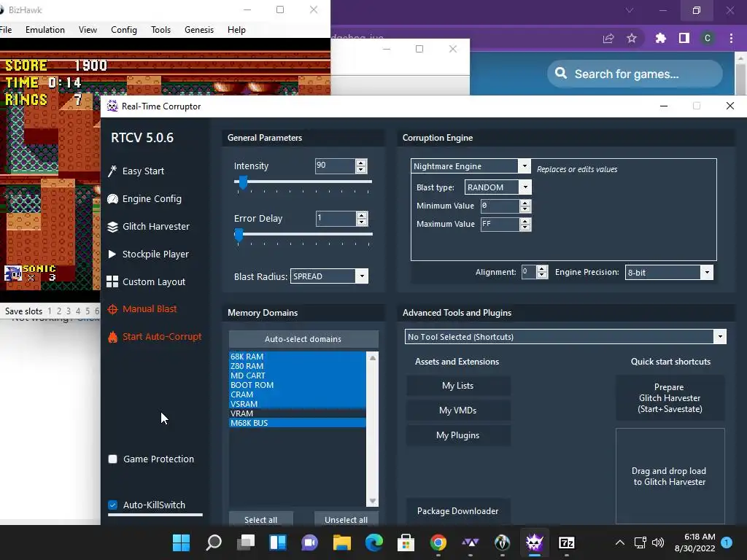The width and height of the screenshot is (747, 560).
Task: Launch Microsoft Edge from taskbar
Action: click(374, 542)
